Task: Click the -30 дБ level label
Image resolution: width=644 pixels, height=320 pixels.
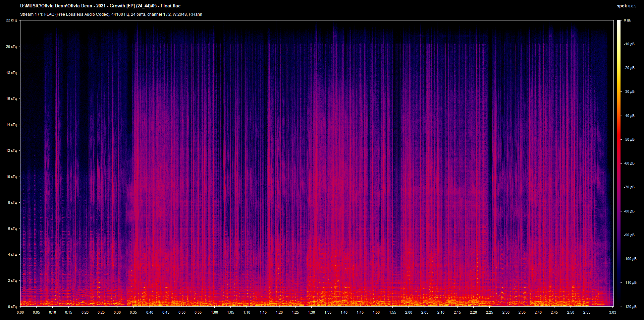Action: click(x=629, y=91)
